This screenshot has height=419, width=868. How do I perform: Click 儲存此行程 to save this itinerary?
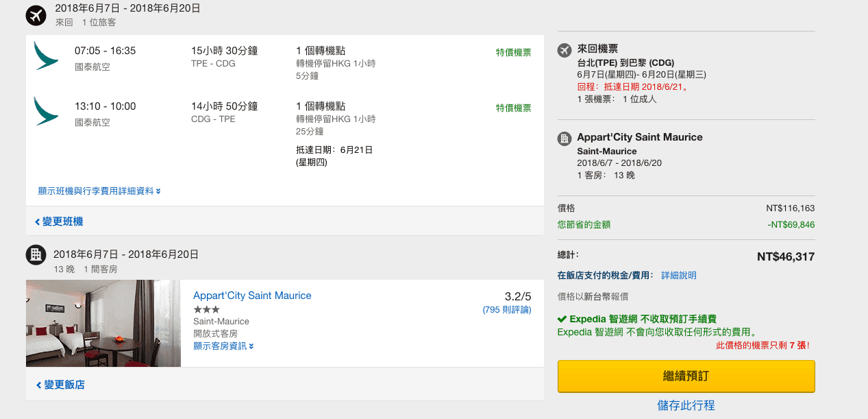(x=685, y=406)
